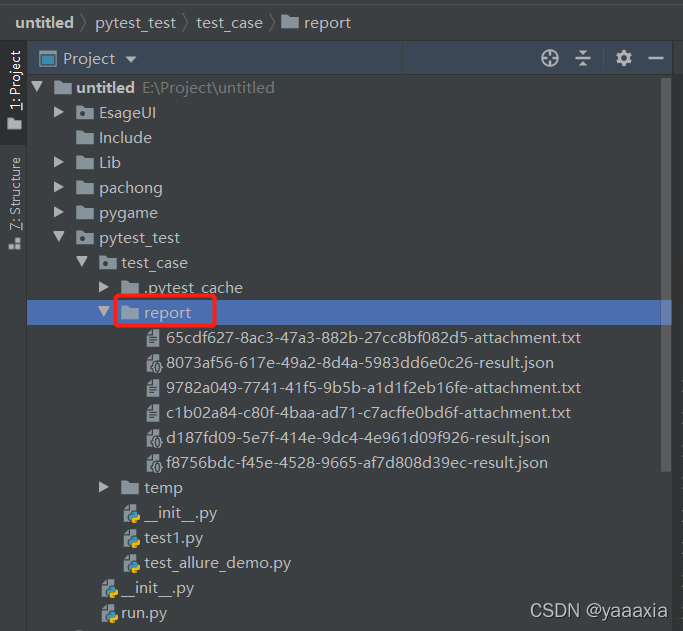Select the untitled root folder icon
The image size is (683, 631).
click(x=63, y=88)
